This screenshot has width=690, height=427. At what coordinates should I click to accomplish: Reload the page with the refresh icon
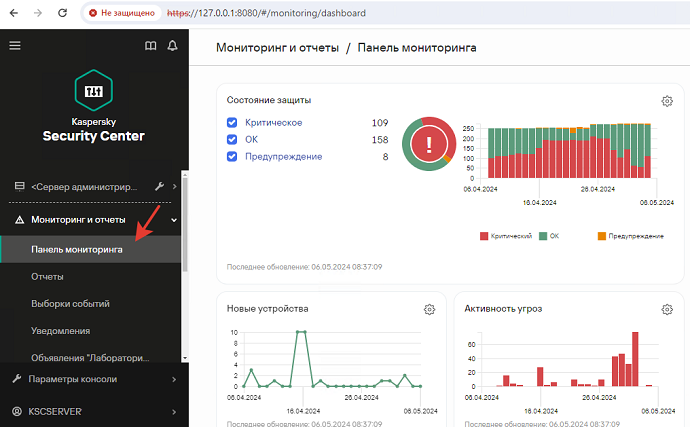pyautogui.click(x=62, y=13)
